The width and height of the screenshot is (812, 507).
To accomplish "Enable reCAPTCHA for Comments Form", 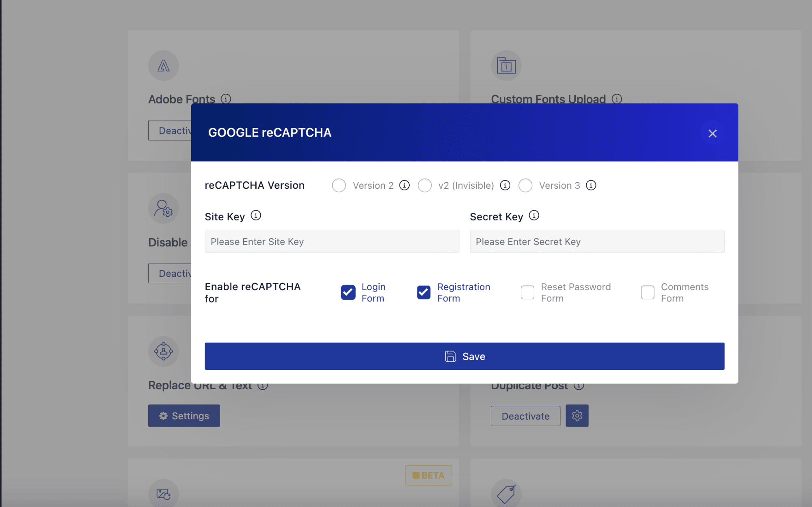I will pyautogui.click(x=648, y=292).
